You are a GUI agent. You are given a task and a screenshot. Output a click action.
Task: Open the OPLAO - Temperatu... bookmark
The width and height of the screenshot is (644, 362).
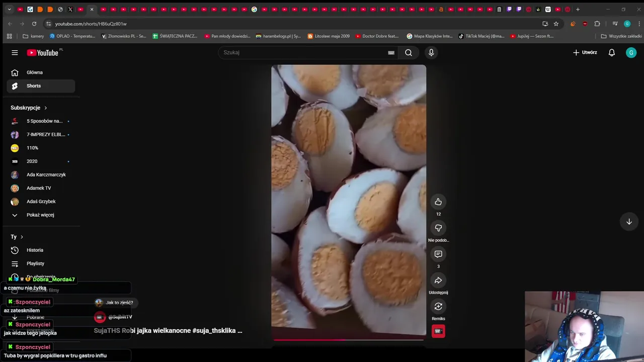(x=72, y=36)
